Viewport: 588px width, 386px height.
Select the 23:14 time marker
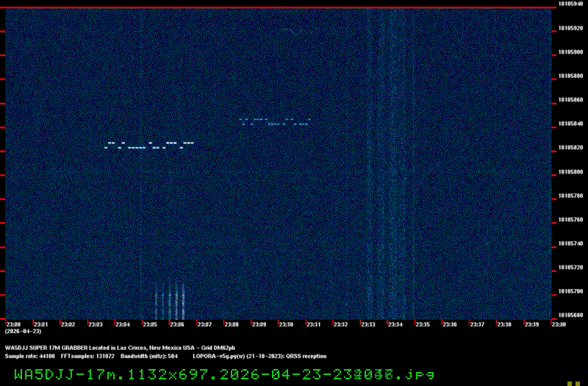point(395,324)
